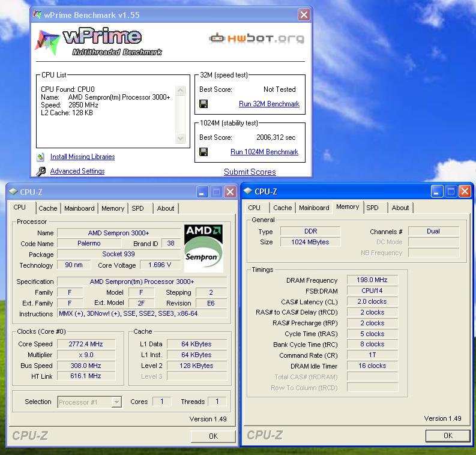Click the Level 2 cache value 128 KBytes

tap(197, 366)
